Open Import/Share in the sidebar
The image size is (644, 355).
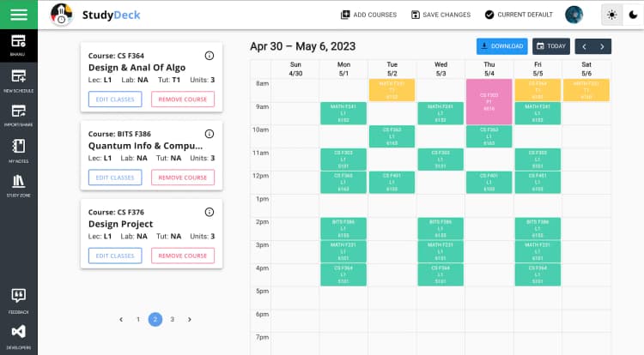18,116
